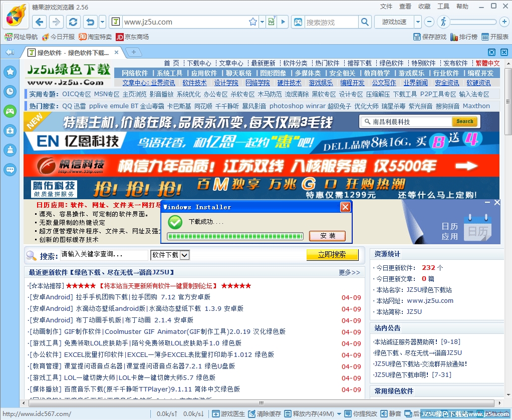The height and width of the screenshot is (420, 512).
Task: Click the magnifier icon to search games
Action: pyautogui.click(x=365, y=22)
